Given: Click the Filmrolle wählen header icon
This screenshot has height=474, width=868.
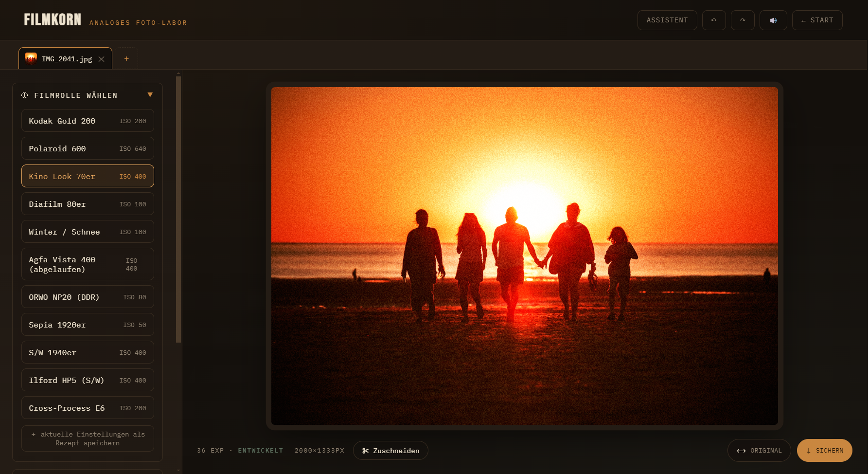Looking at the screenshot, I should click(25, 95).
